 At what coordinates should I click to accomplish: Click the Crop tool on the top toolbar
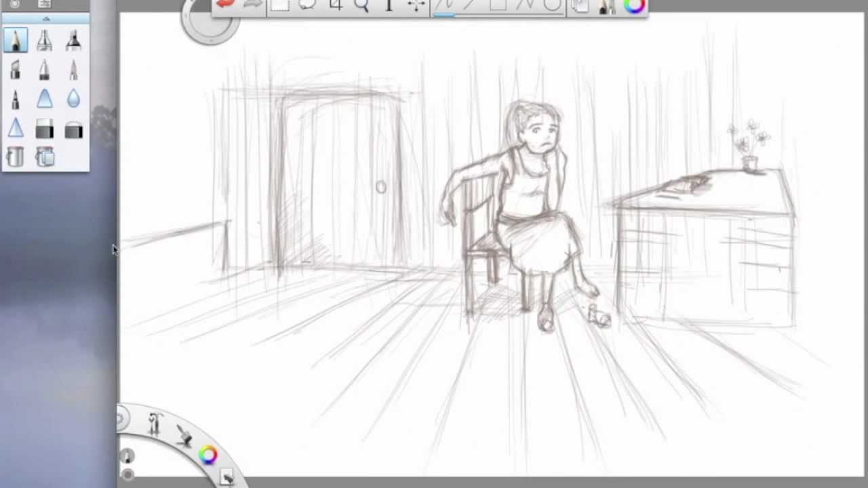(335, 6)
